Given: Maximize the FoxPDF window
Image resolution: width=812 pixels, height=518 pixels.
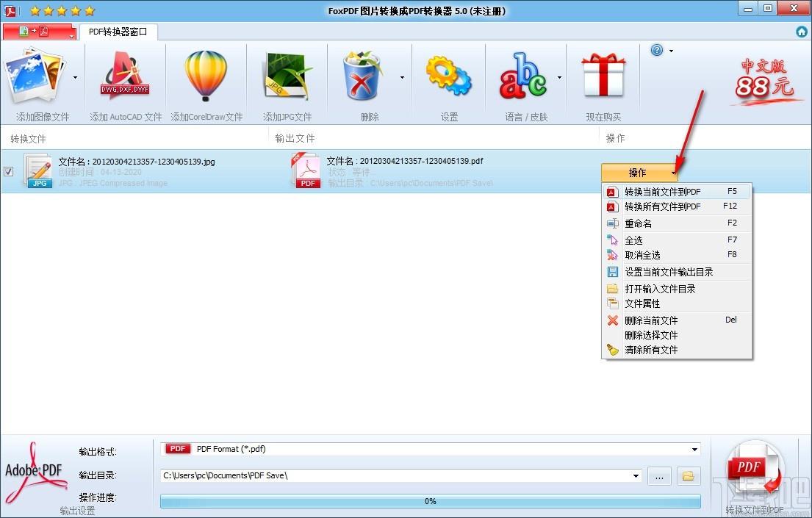Looking at the screenshot, I should click(x=768, y=9).
